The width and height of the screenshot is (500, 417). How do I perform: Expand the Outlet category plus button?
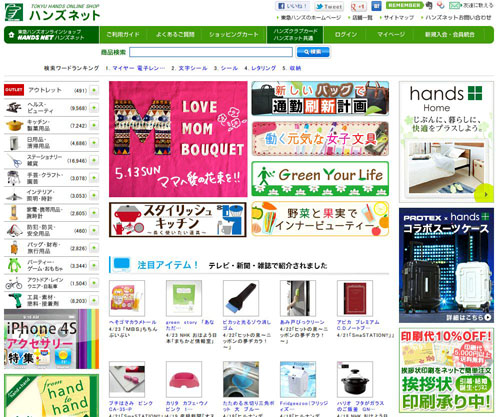tap(94, 90)
